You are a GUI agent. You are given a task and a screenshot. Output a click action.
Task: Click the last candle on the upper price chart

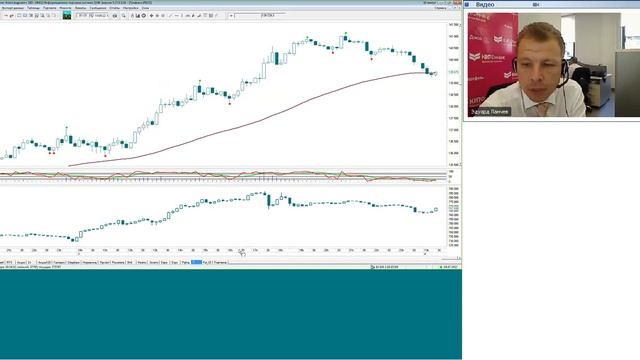point(436,73)
